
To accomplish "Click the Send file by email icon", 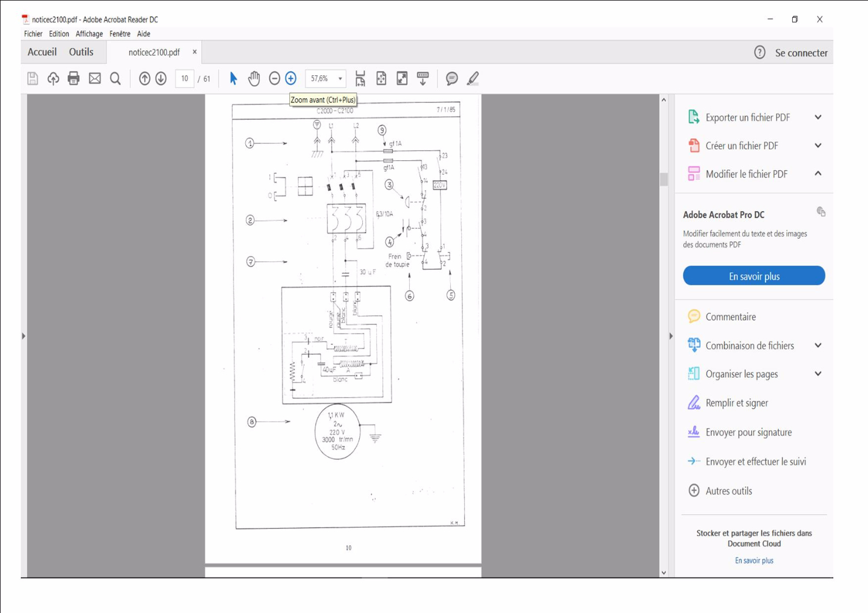I will [x=95, y=79].
